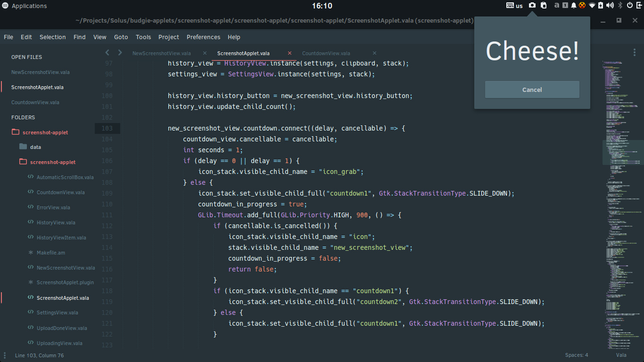This screenshot has width=644, height=362.
Task: Open the File menu
Action: click(8, 37)
